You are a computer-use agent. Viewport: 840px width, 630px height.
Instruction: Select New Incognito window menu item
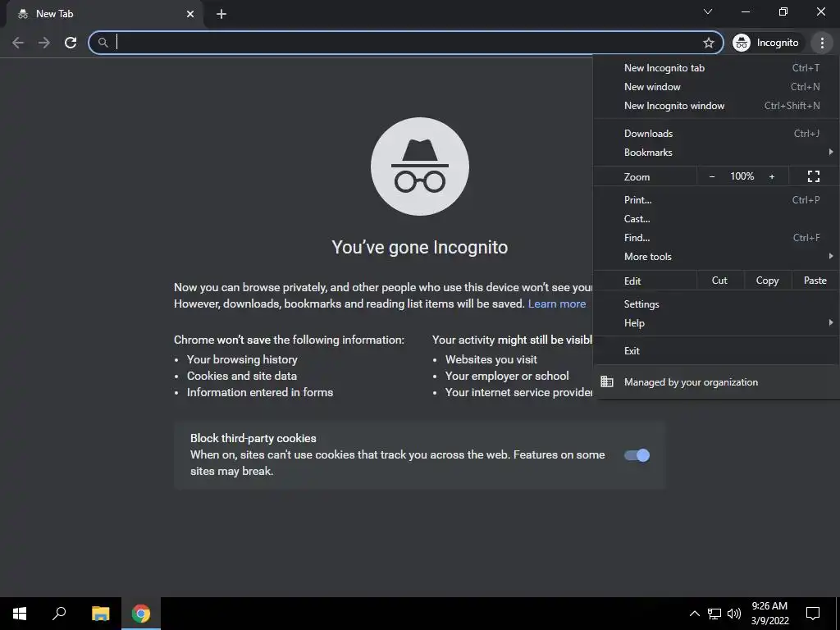[716, 106]
